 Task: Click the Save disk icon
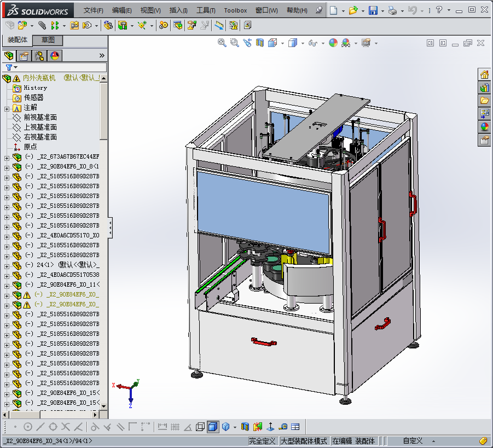point(373,10)
